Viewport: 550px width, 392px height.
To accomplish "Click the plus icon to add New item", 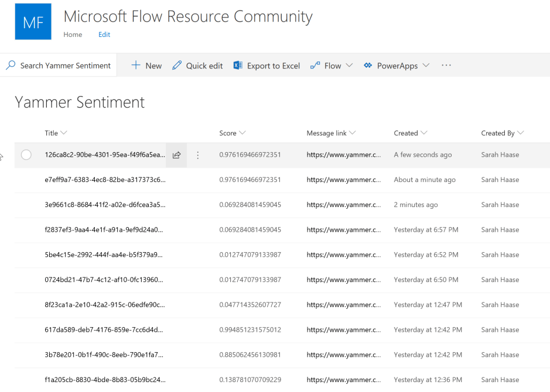I will pos(136,66).
